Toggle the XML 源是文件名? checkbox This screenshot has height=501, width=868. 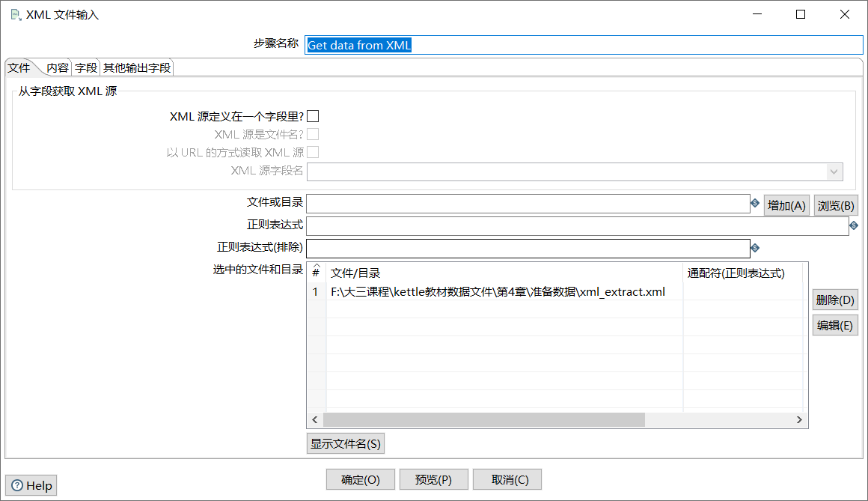pyautogui.click(x=313, y=134)
